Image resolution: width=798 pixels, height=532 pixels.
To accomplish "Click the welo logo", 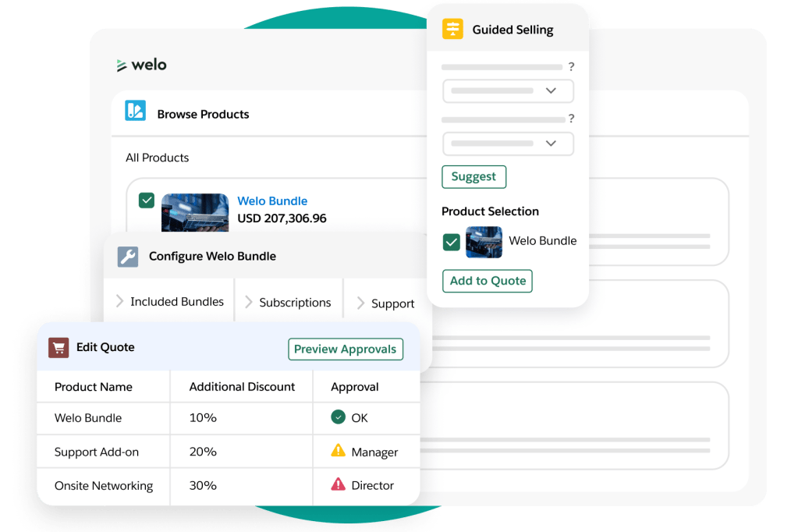I will tap(141, 65).
